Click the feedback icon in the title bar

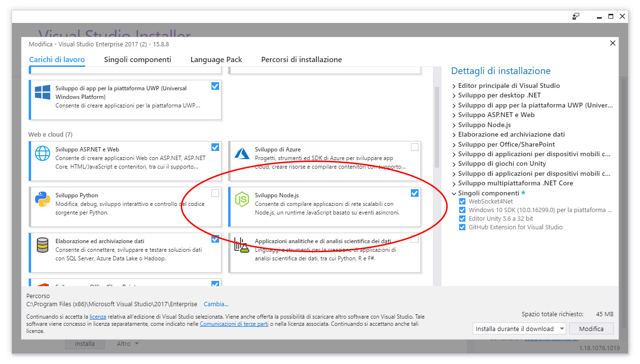coord(576,16)
